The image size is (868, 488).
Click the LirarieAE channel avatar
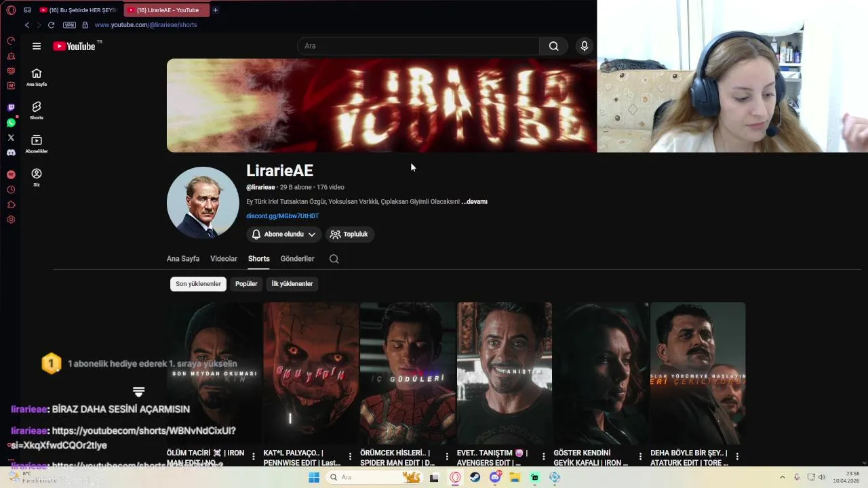tap(203, 203)
